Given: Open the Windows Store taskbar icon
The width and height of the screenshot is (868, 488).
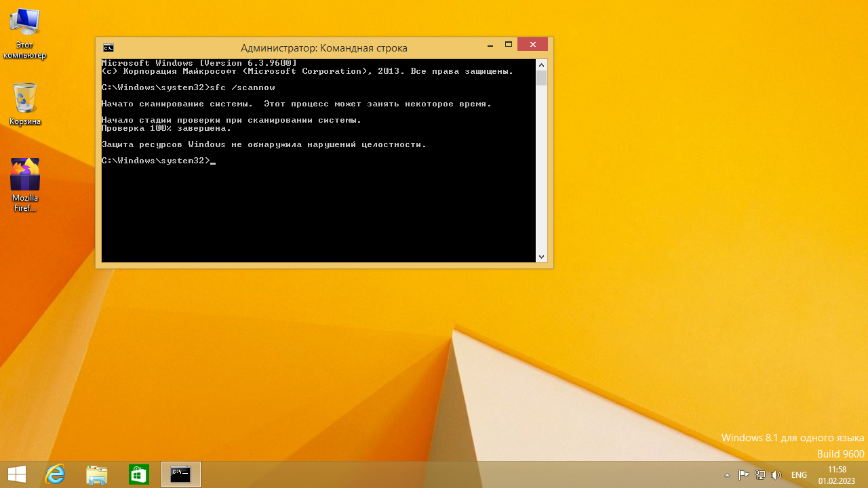Looking at the screenshot, I should point(139,474).
